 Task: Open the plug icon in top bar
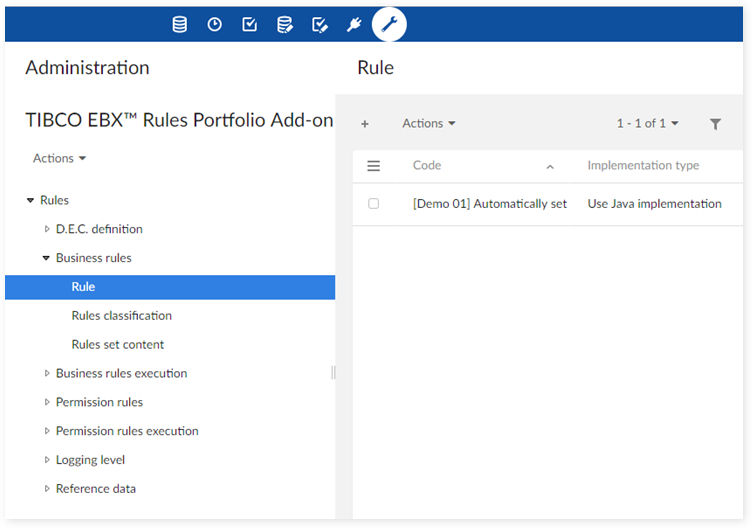tap(354, 24)
